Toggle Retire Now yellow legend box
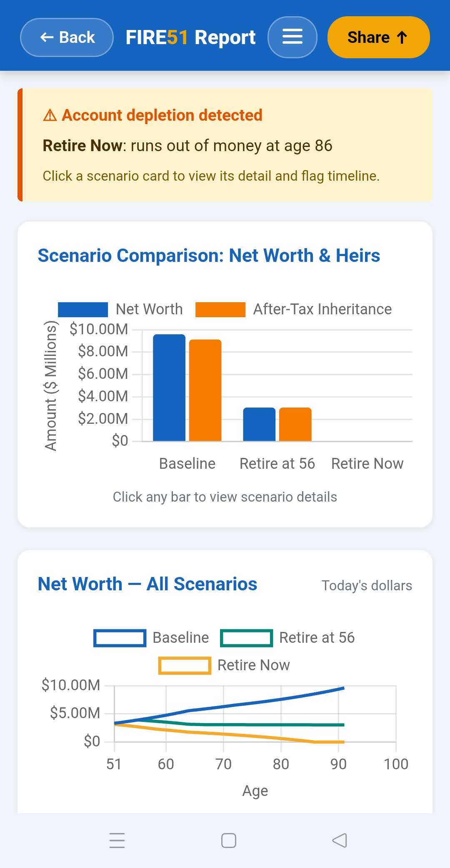Image resolution: width=450 pixels, height=868 pixels. coord(185,665)
